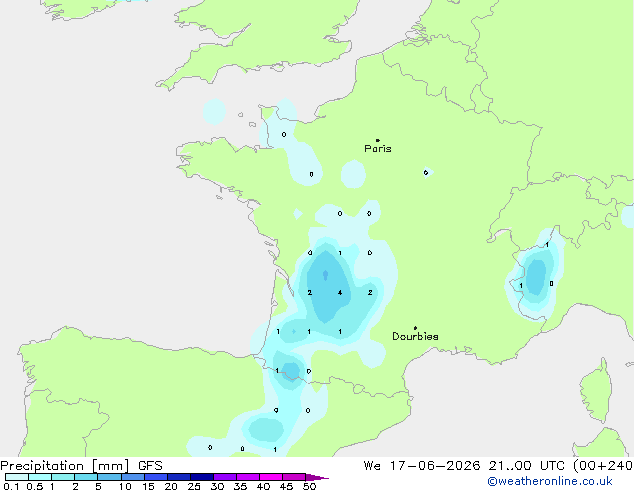Open the weatheronline.co.uk link

click(x=550, y=481)
